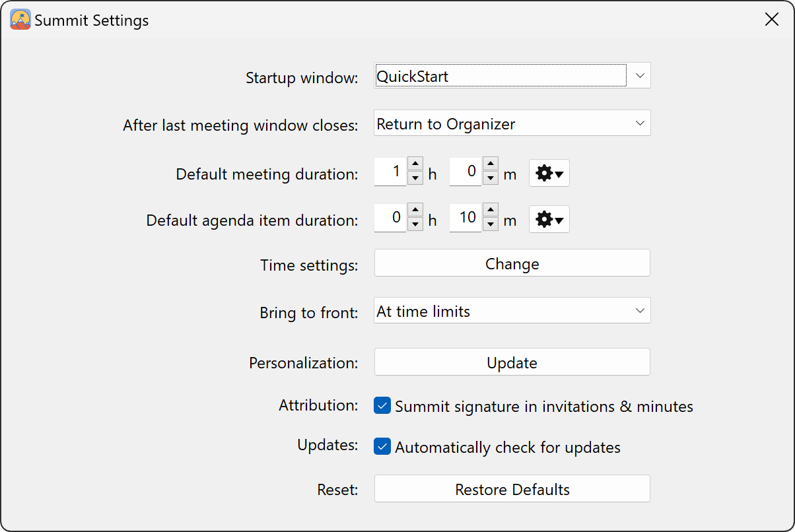The image size is (795, 532).
Task: Increase agenda item duration hours
Action: point(415,211)
